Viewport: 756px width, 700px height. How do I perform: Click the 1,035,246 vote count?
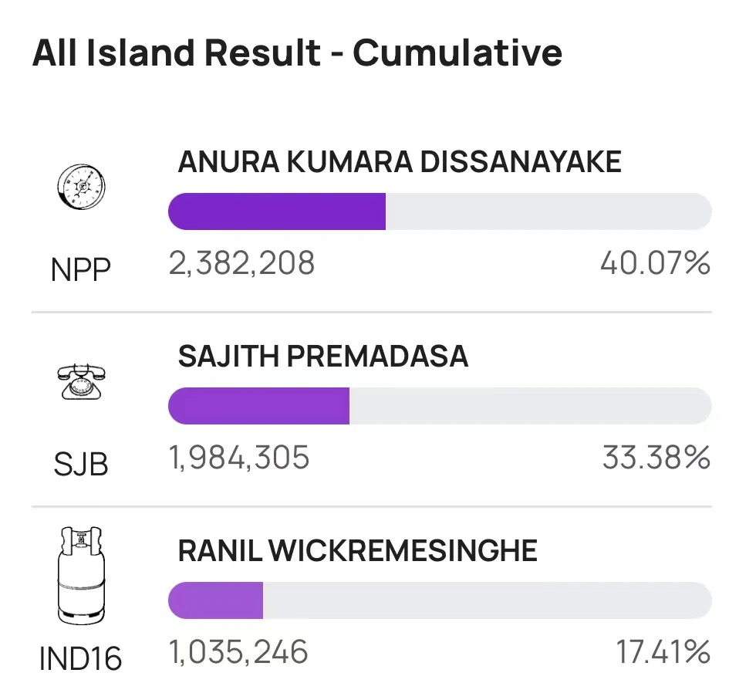coord(238,653)
